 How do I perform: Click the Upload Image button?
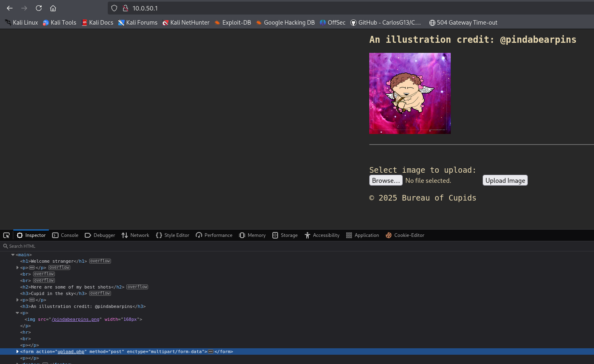505,180
